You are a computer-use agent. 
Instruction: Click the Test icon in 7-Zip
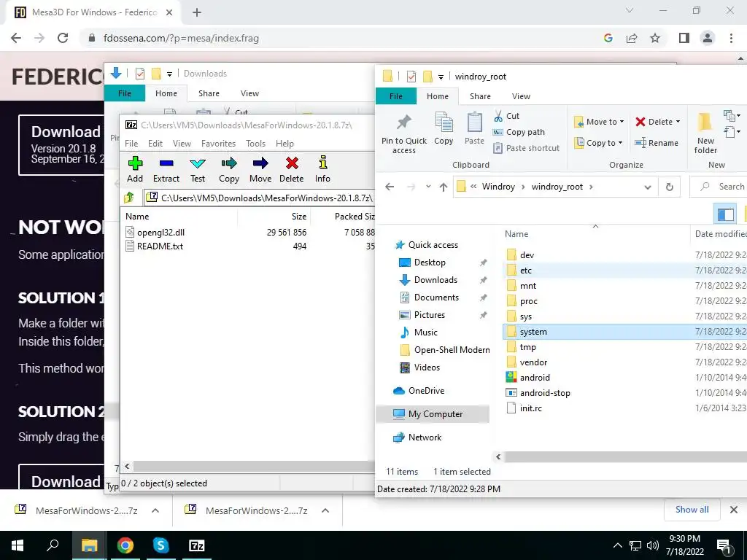197,163
